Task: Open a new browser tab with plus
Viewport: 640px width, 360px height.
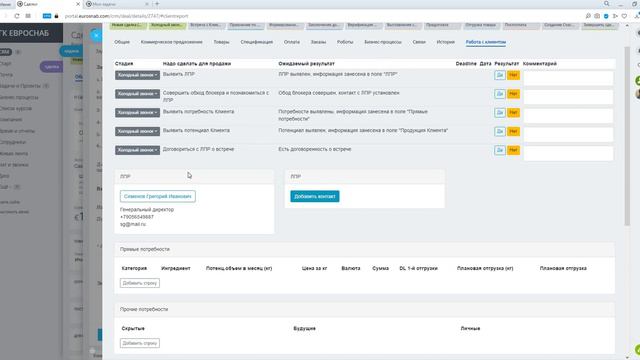Action: click(x=157, y=4)
